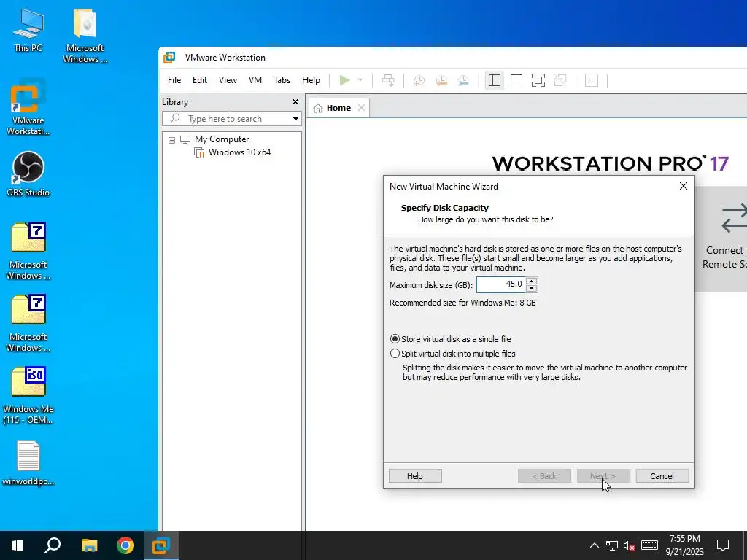Click the console view toolbar icon

(591, 80)
